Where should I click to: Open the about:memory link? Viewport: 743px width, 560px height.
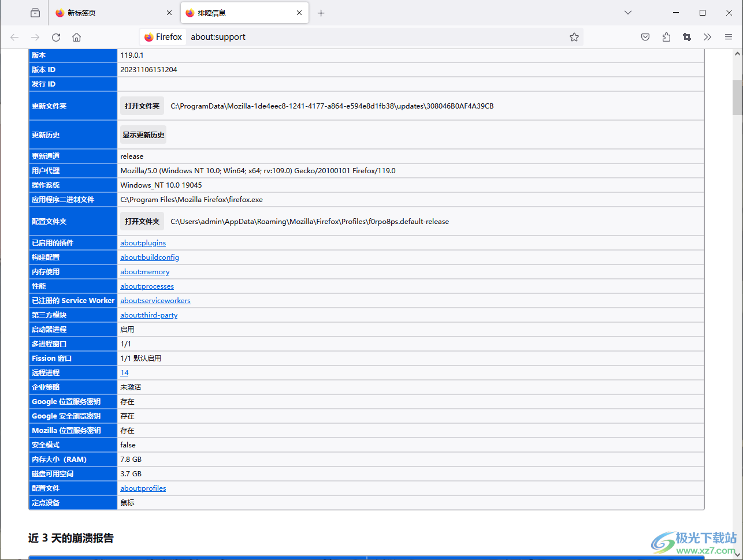click(x=145, y=272)
